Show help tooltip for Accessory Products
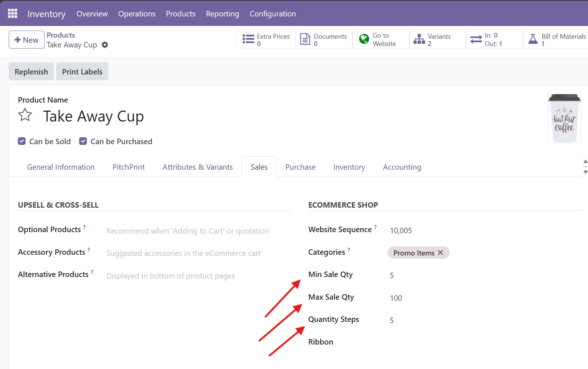The image size is (588, 369). tap(89, 249)
